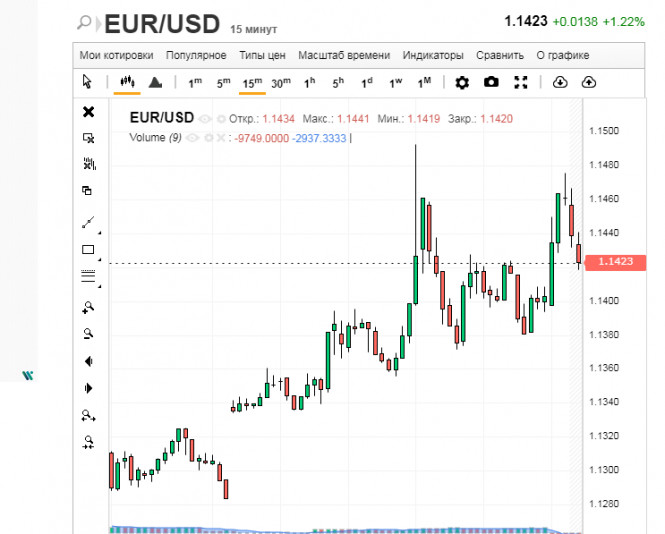Expand the rectangle tool submenu arrow
Image resolution: width=665 pixels, height=534 pixels.
tap(100, 260)
